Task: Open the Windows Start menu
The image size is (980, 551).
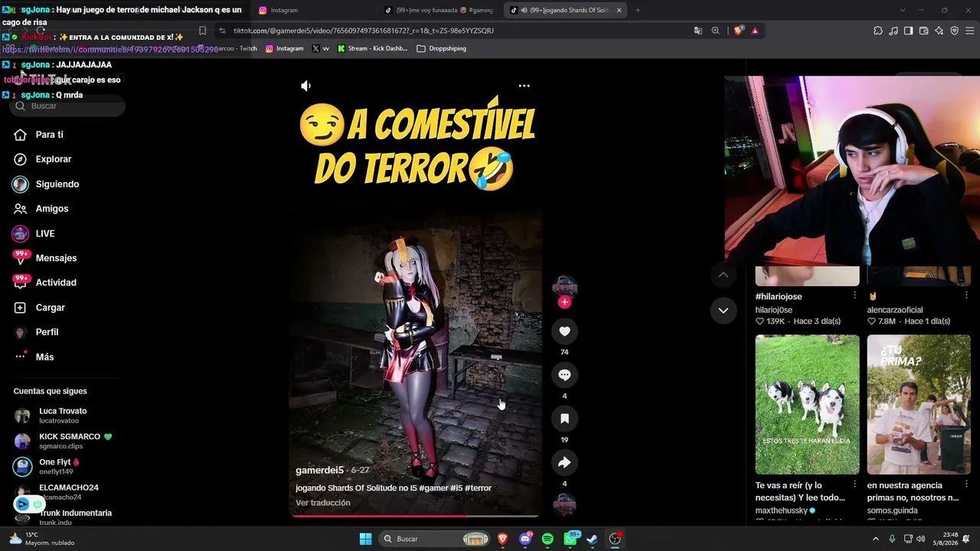Action: click(x=366, y=539)
